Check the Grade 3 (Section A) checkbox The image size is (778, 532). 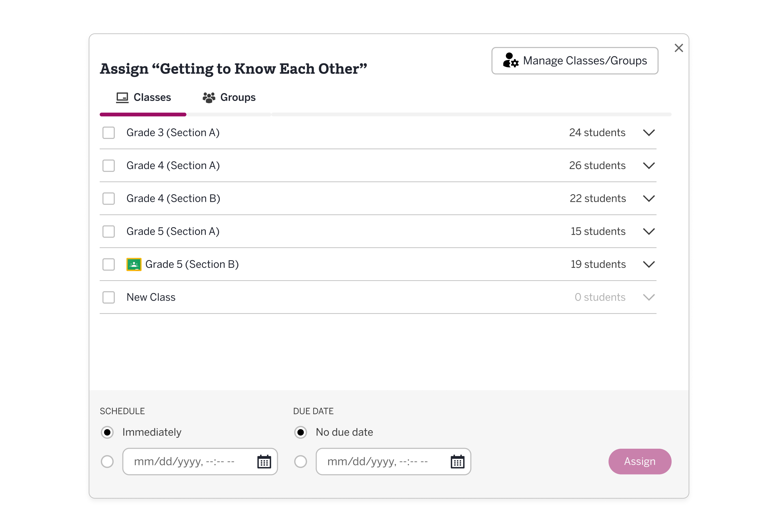coord(108,133)
